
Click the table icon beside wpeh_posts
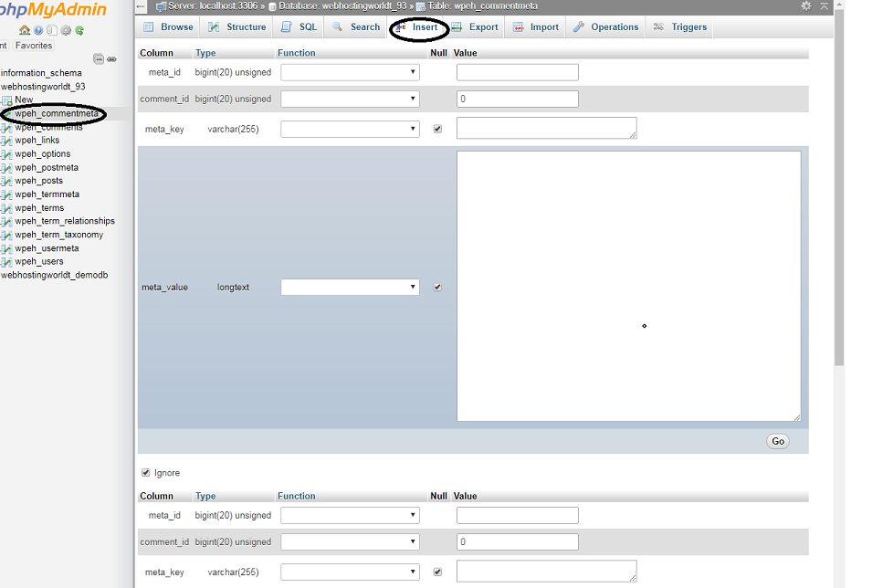tap(7, 181)
